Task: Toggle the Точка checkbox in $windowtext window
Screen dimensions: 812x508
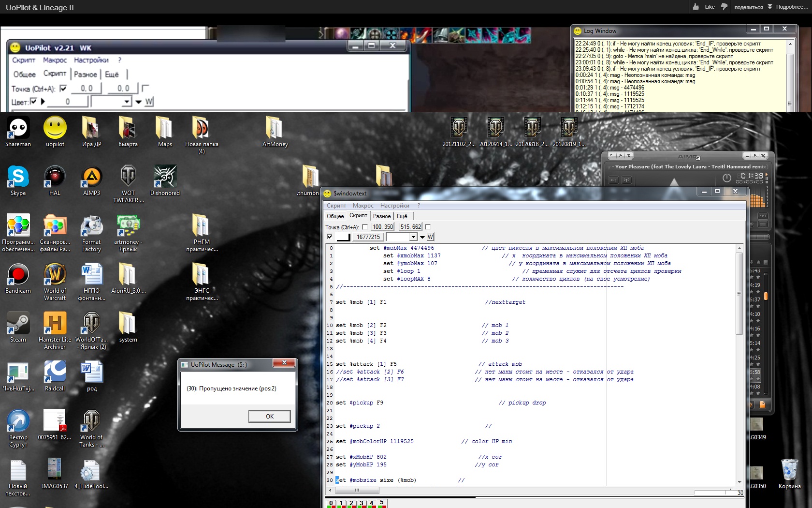Action: point(365,227)
